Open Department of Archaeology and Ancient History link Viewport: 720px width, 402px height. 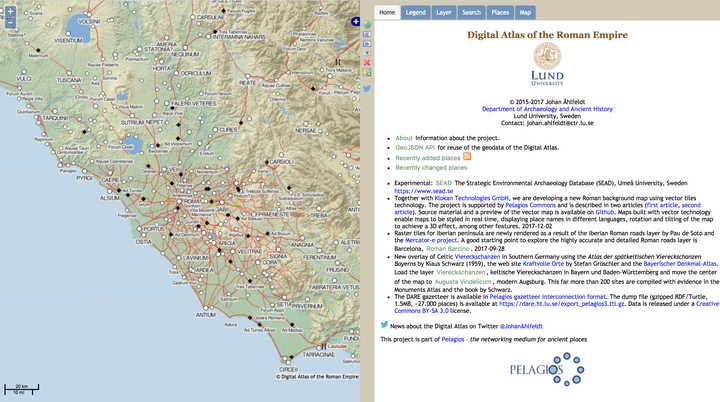(547, 109)
